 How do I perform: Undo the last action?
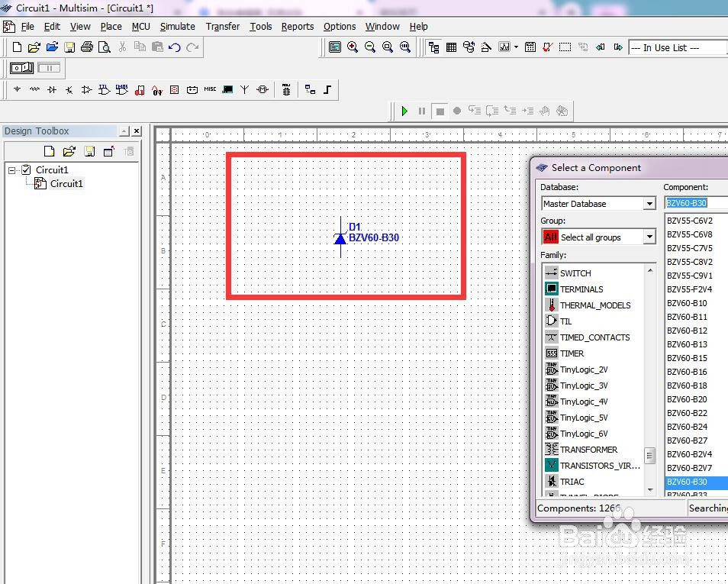(x=175, y=47)
